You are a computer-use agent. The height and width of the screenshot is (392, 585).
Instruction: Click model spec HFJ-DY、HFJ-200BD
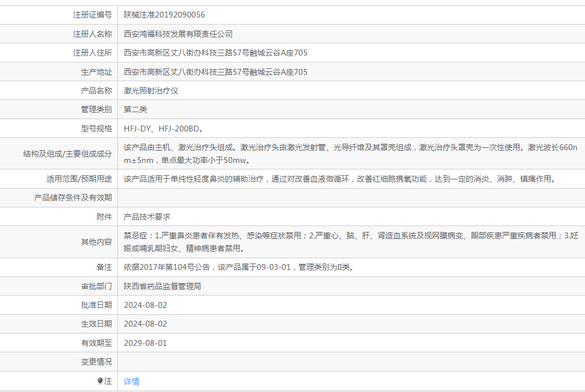(164, 129)
